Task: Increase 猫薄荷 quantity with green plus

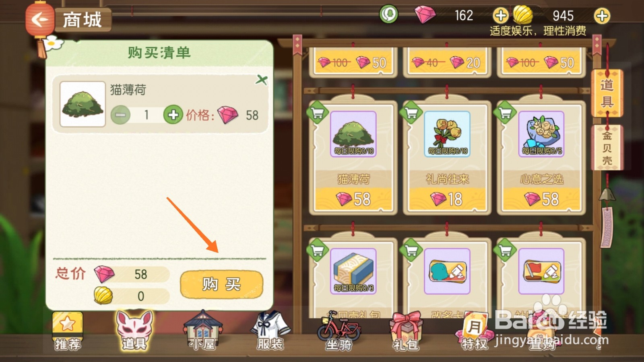Action: point(173,115)
